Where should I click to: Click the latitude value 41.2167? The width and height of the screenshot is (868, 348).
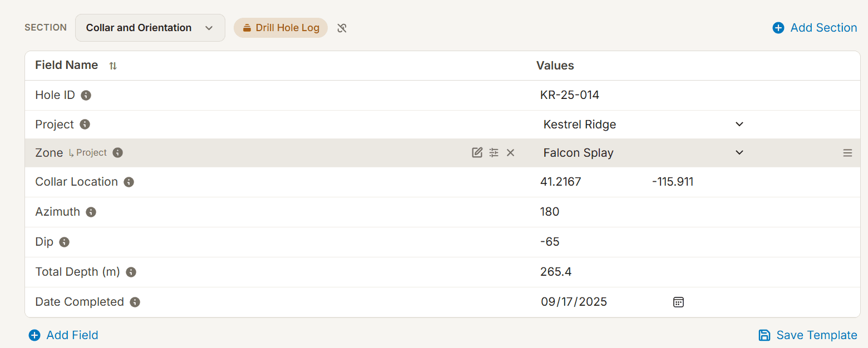[561, 182]
